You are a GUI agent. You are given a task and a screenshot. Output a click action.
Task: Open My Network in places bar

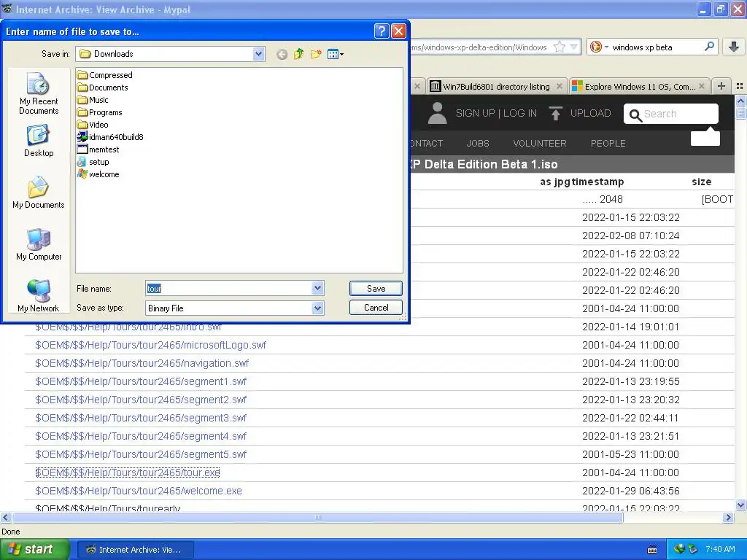(39, 296)
